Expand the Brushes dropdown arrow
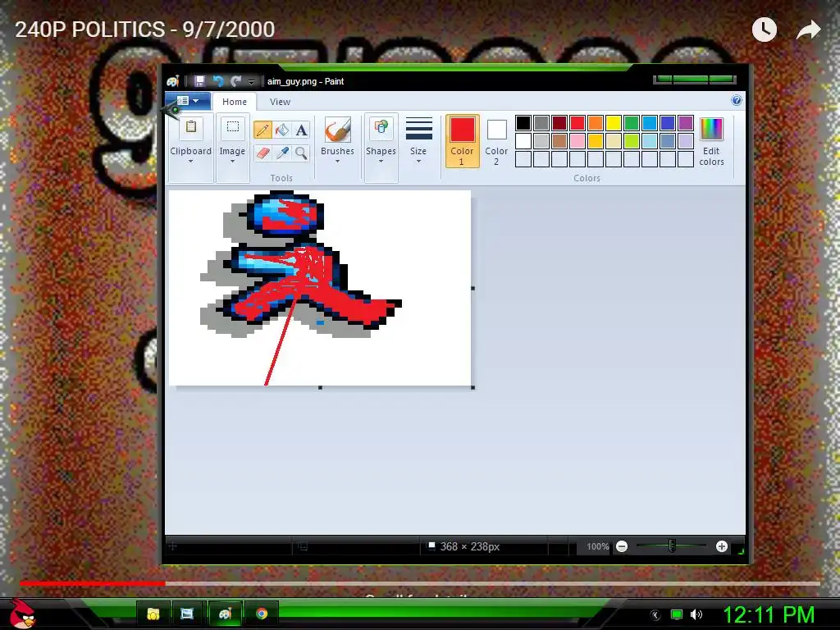The height and width of the screenshot is (630, 840). point(337,162)
